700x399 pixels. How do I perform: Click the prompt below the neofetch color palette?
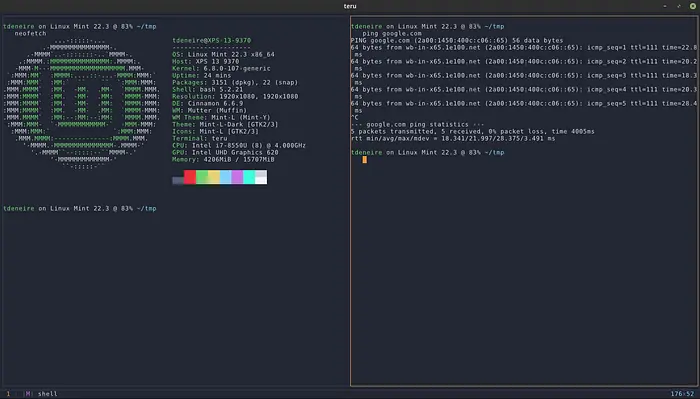(80, 208)
